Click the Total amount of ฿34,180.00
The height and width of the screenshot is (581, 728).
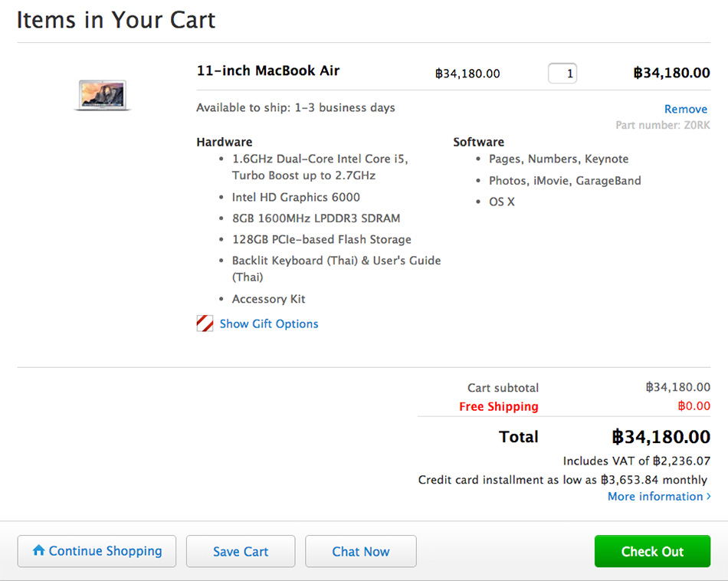(662, 437)
